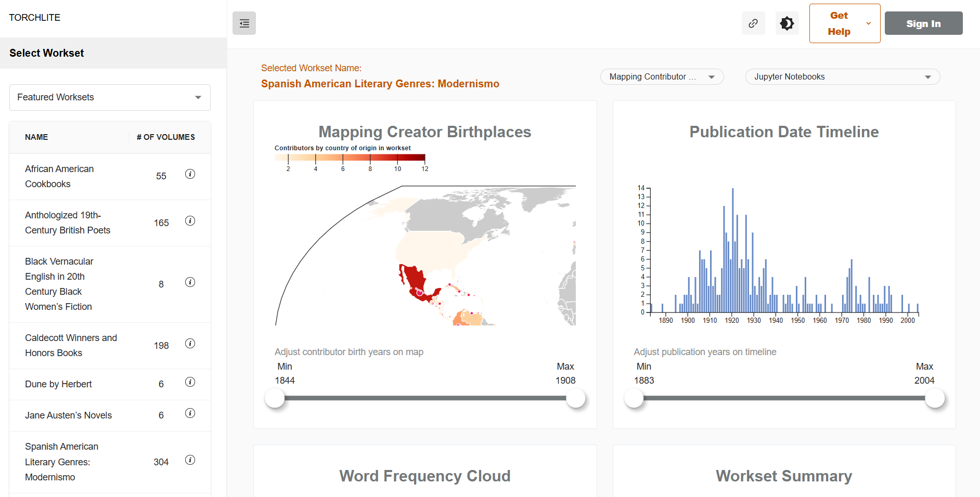980x497 pixels.
Task: Select Caldecott Winners and Honors Books
Action: (110, 346)
